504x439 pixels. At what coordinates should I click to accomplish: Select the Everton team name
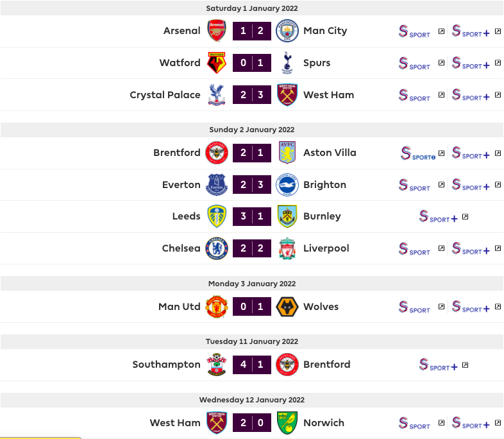(x=181, y=185)
